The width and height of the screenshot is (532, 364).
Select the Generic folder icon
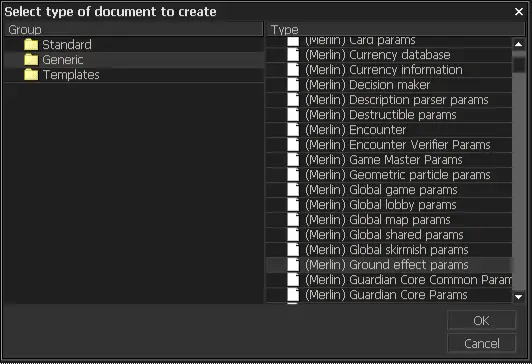point(31,60)
